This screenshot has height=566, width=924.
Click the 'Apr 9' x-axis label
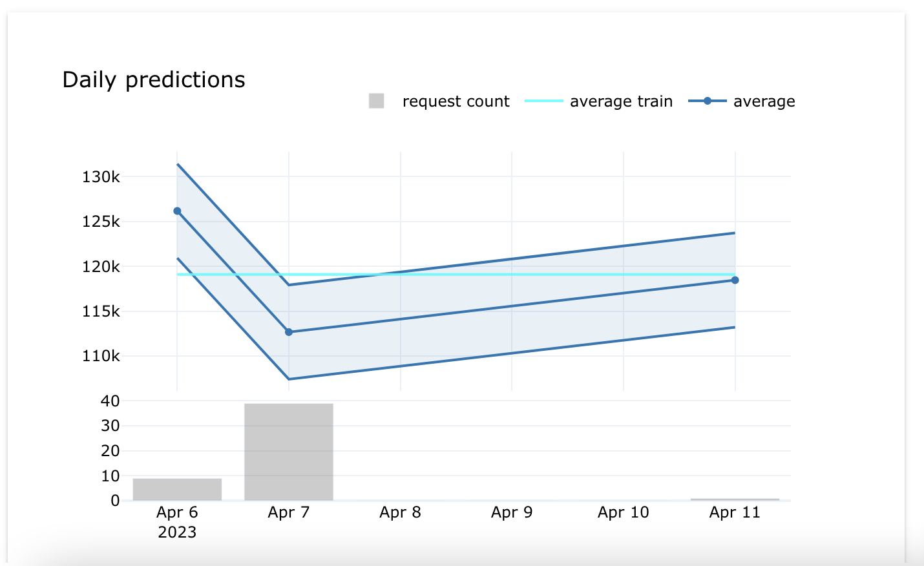pyautogui.click(x=512, y=512)
